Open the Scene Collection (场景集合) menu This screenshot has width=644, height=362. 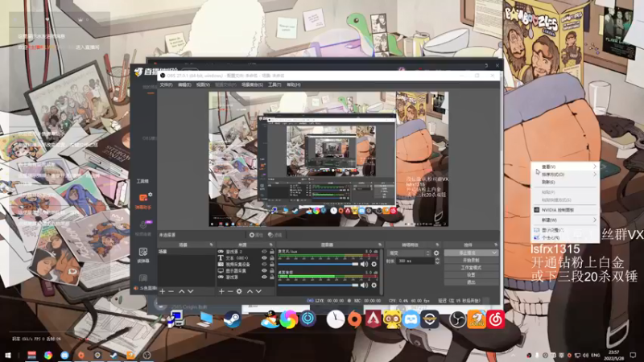[x=252, y=85]
